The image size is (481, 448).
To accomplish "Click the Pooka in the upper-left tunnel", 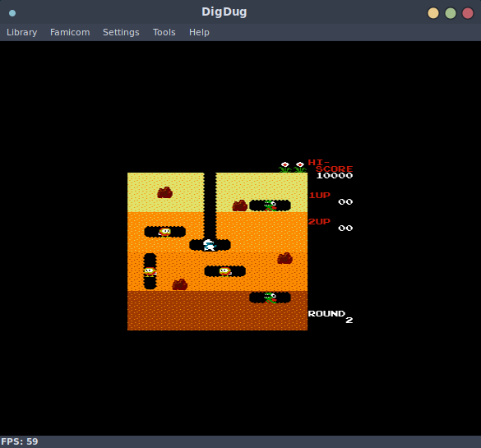I will pyautogui.click(x=164, y=232).
